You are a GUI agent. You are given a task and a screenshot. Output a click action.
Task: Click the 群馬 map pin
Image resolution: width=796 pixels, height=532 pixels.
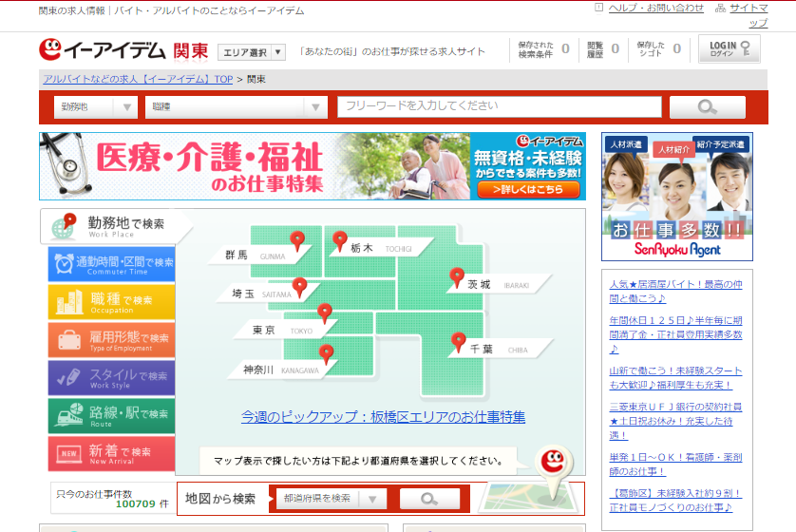point(297,241)
